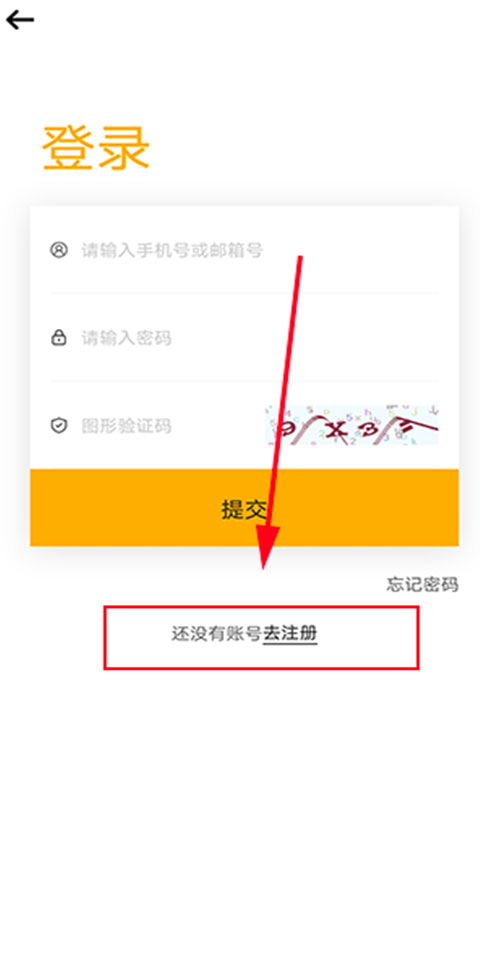Click the divider line below the password field
The image size is (480, 960).
pyautogui.click(x=244, y=381)
